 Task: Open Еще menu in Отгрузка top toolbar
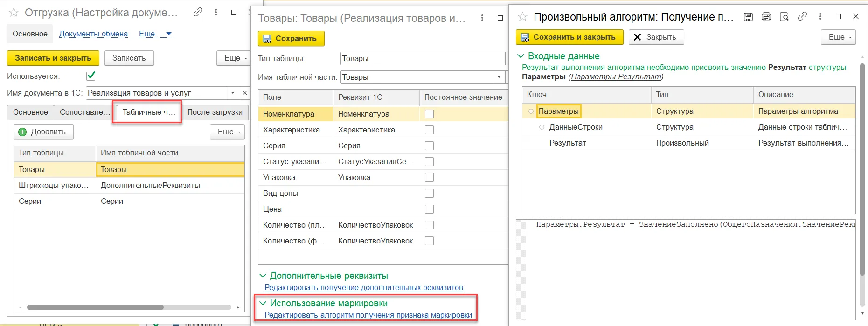pyautogui.click(x=233, y=58)
